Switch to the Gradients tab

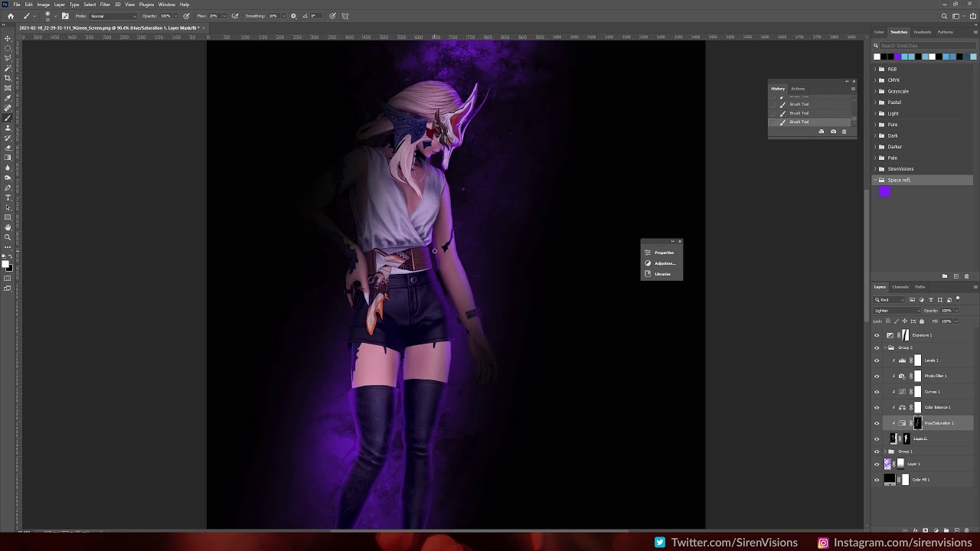point(923,32)
